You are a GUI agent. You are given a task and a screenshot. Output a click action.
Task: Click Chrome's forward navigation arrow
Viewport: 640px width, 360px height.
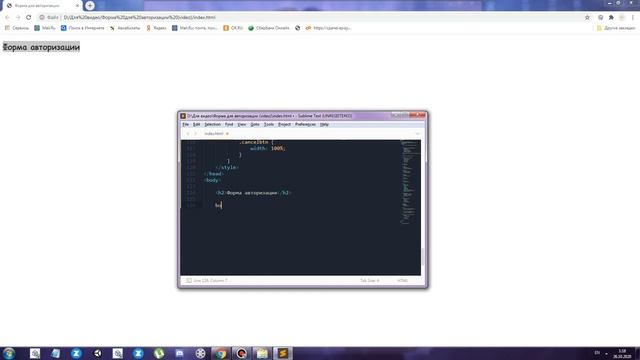pos(18,18)
